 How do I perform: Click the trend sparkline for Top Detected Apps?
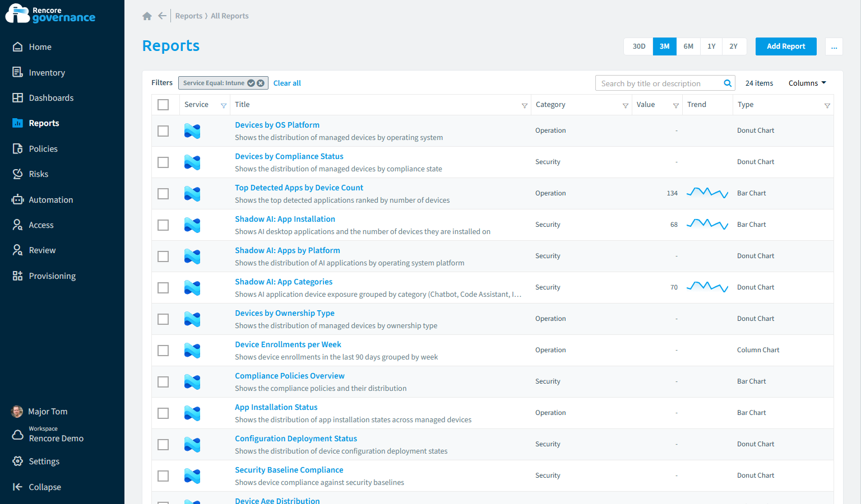coord(707,193)
